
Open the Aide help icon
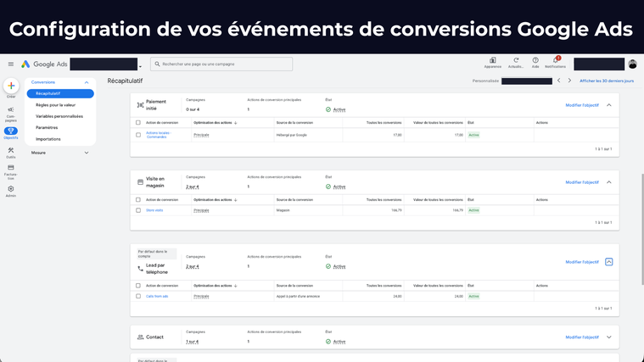[535, 61]
